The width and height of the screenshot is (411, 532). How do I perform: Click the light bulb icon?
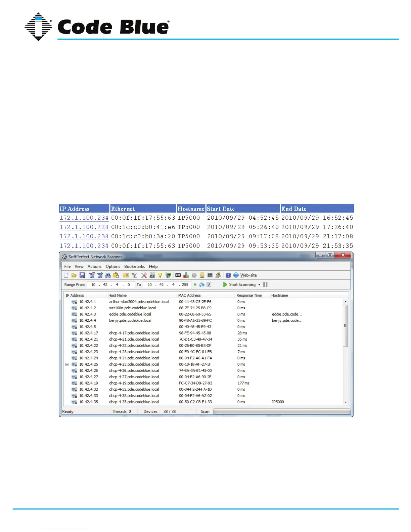(x=160, y=275)
